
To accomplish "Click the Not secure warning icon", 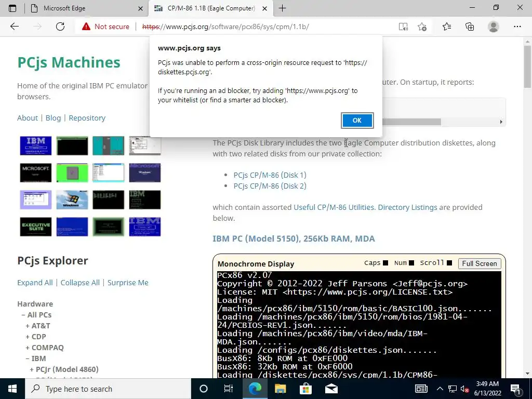I will point(86,26).
